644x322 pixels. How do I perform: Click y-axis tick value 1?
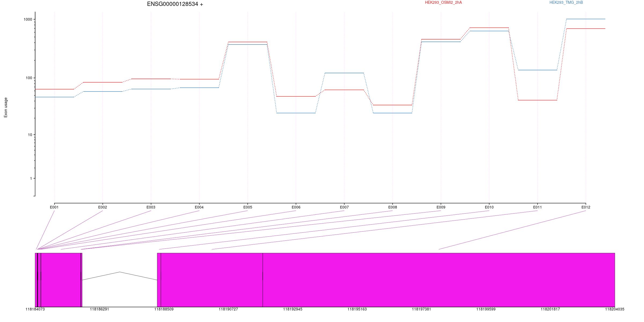[x=31, y=178]
